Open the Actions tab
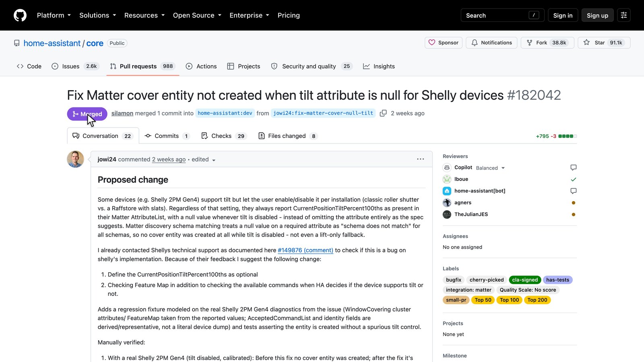Image resolution: width=644 pixels, height=362 pixels. (x=201, y=66)
